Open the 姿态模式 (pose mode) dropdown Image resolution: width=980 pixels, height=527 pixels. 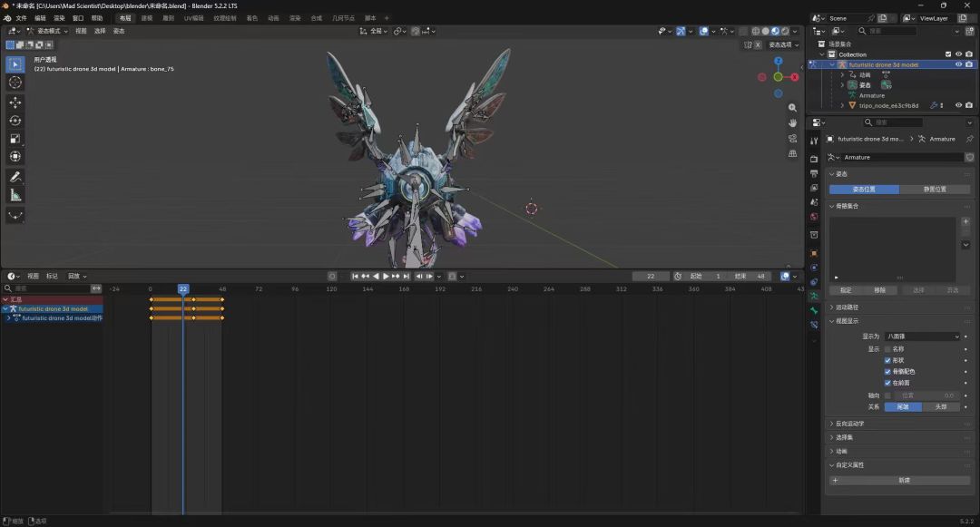tap(48, 31)
